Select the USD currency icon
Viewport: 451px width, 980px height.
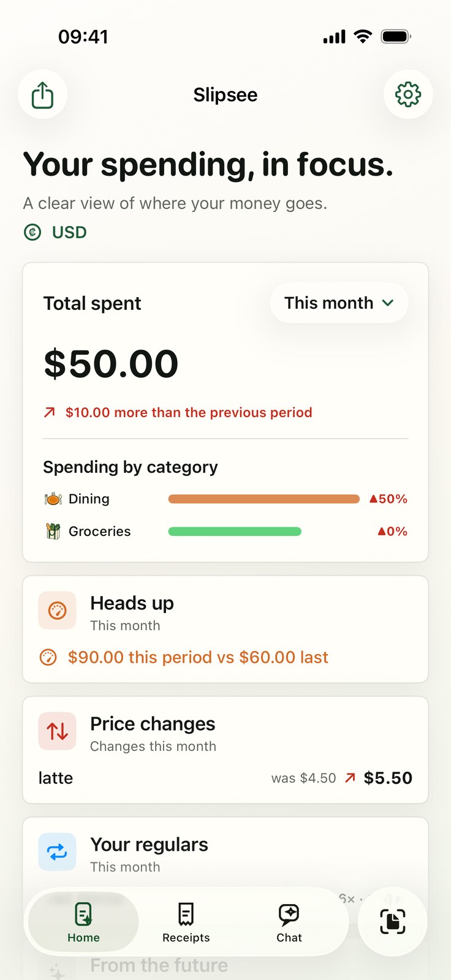pyautogui.click(x=32, y=232)
